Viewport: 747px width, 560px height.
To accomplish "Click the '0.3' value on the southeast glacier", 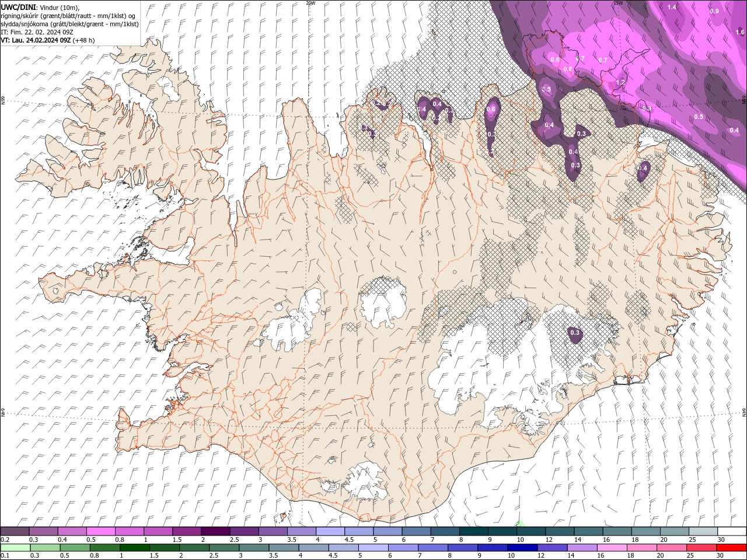I will pyautogui.click(x=575, y=332).
